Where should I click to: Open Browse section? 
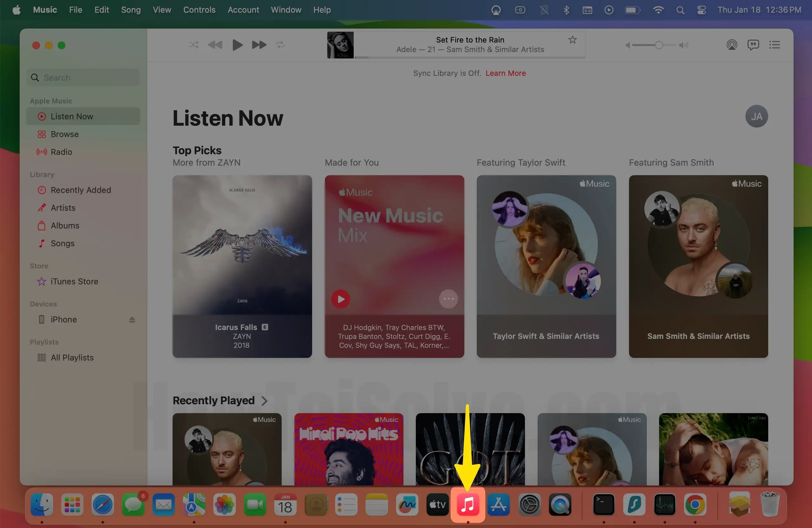click(83, 134)
